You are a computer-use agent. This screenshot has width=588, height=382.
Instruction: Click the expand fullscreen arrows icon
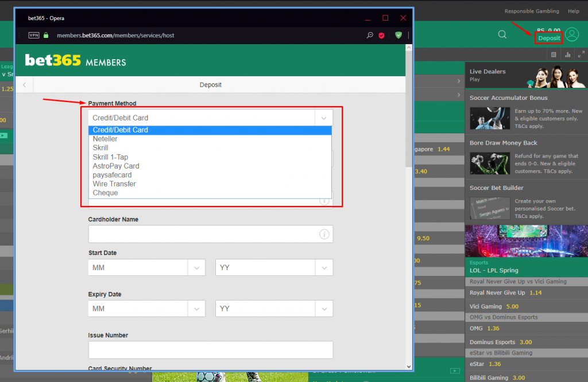click(581, 54)
